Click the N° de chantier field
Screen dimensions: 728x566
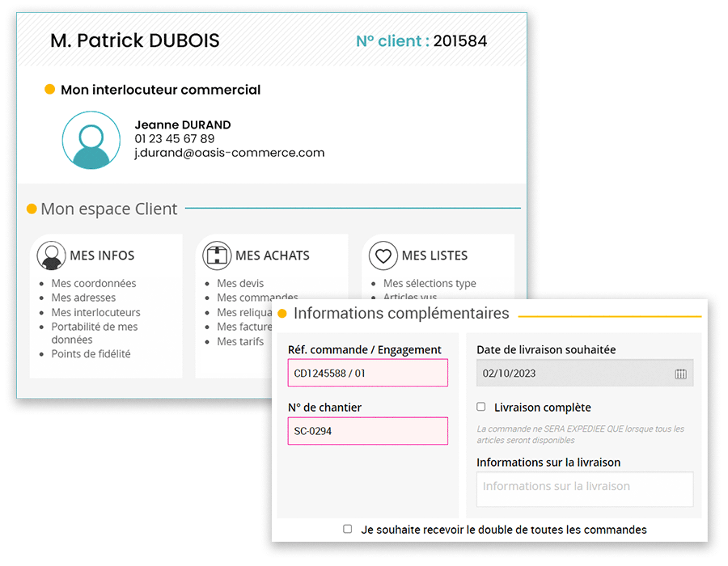pyautogui.click(x=368, y=430)
